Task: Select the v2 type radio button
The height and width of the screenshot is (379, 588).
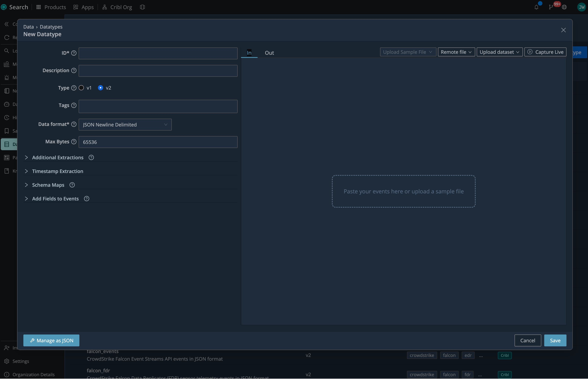Action: (100, 88)
